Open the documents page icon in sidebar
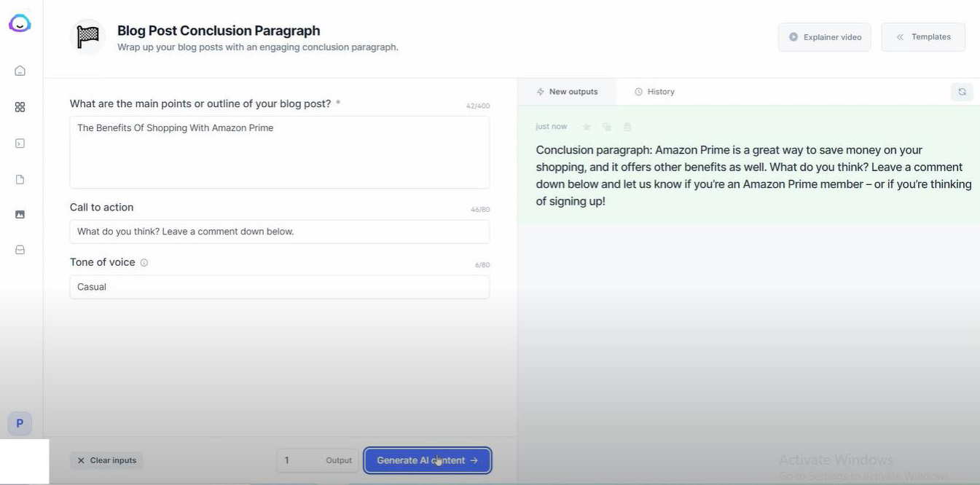Image resolution: width=980 pixels, height=485 pixels. 20,179
